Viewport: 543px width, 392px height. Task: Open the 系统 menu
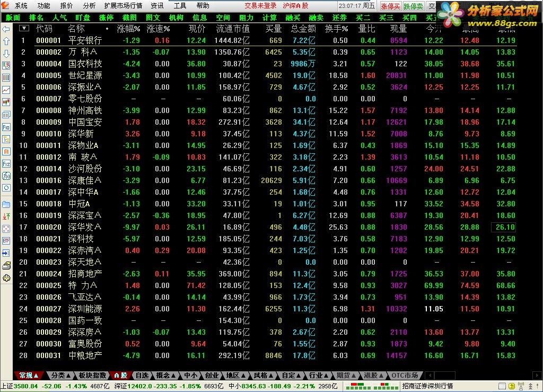tap(21, 5)
